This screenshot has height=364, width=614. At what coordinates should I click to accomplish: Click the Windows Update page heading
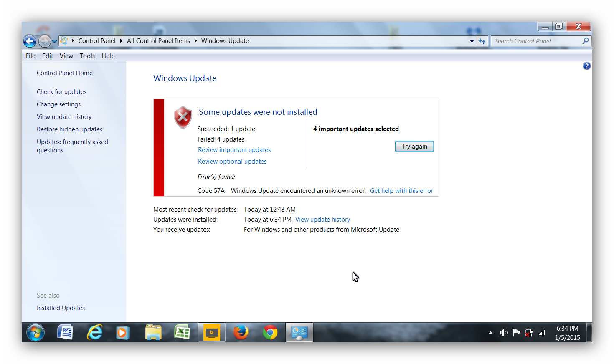[185, 78]
